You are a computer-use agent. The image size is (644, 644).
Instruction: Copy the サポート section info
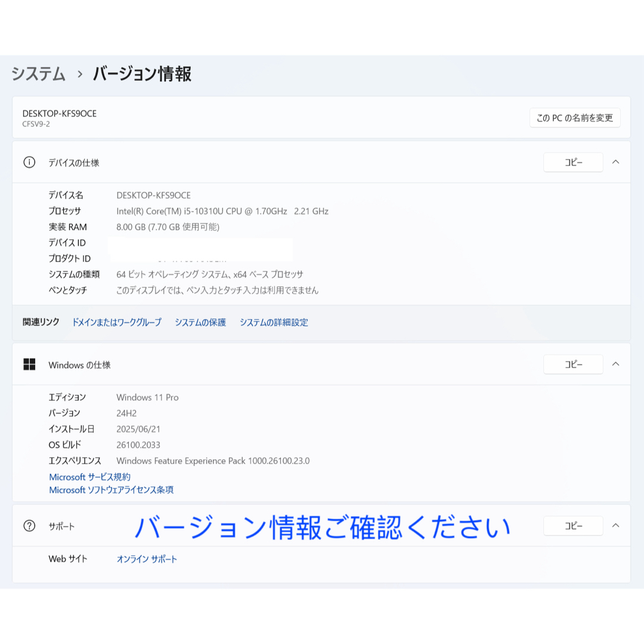(x=574, y=526)
